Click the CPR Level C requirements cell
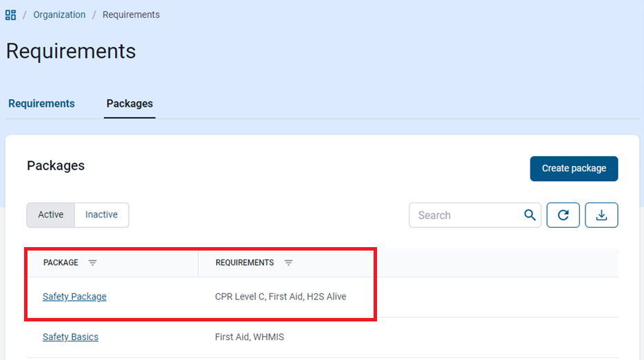The height and width of the screenshot is (360, 644). click(280, 297)
